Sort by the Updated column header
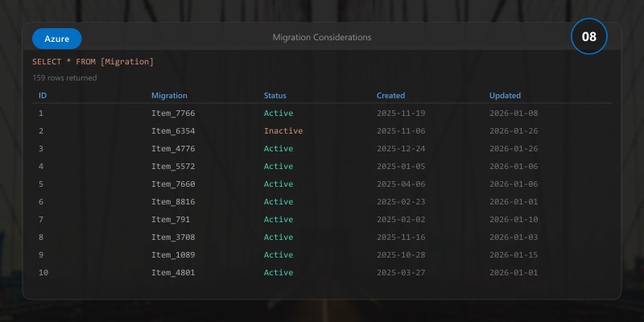 click(x=505, y=95)
